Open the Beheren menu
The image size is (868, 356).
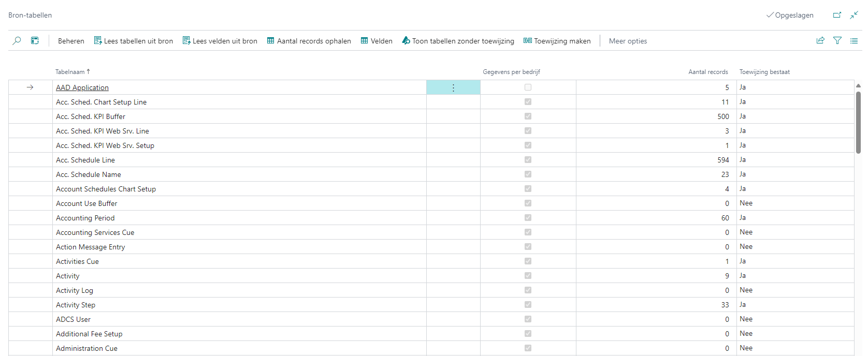(x=71, y=41)
